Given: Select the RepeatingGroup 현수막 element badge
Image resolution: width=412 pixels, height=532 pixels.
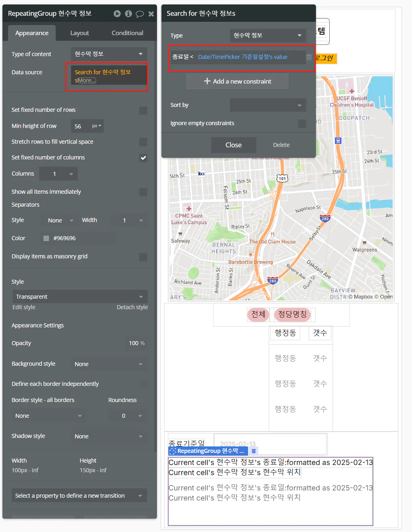Looking at the screenshot, I should pos(208,451).
